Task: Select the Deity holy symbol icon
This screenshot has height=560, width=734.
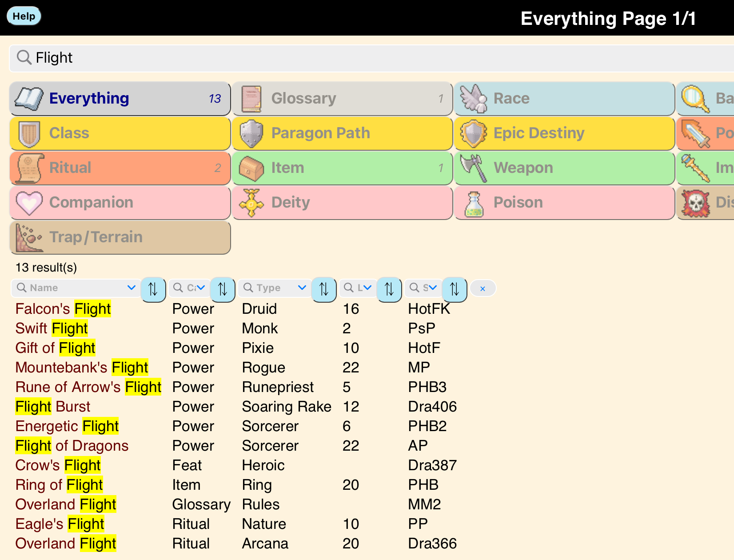Action: (251, 203)
